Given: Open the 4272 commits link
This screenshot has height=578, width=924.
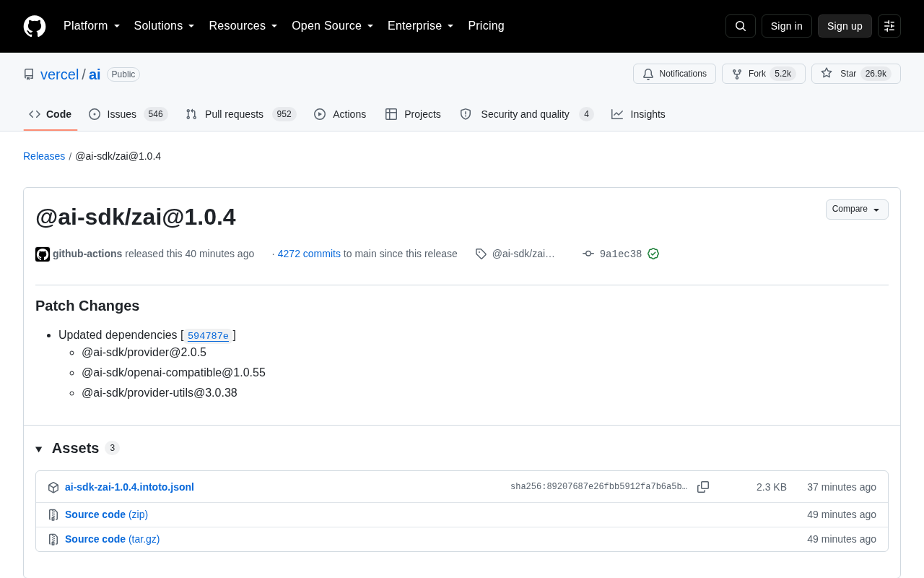Looking at the screenshot, I should (x=309, y=254).
